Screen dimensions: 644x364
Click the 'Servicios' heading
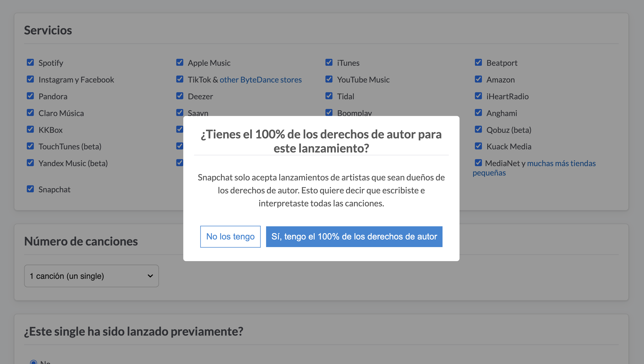tap(48, 30)
